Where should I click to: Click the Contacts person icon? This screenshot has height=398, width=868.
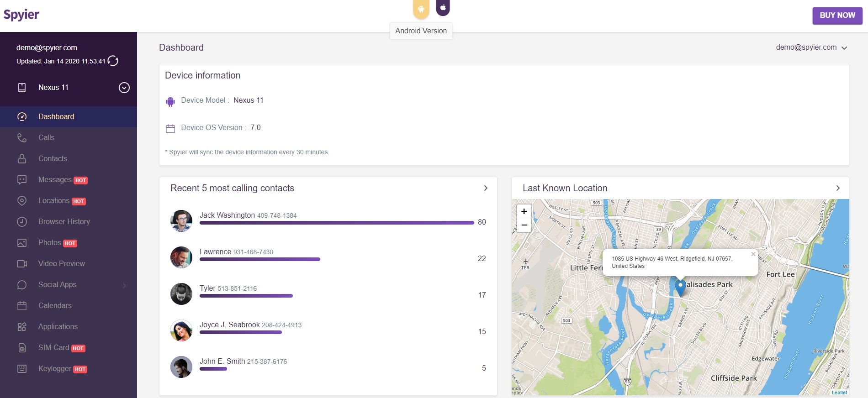click(x=22, y=159)
